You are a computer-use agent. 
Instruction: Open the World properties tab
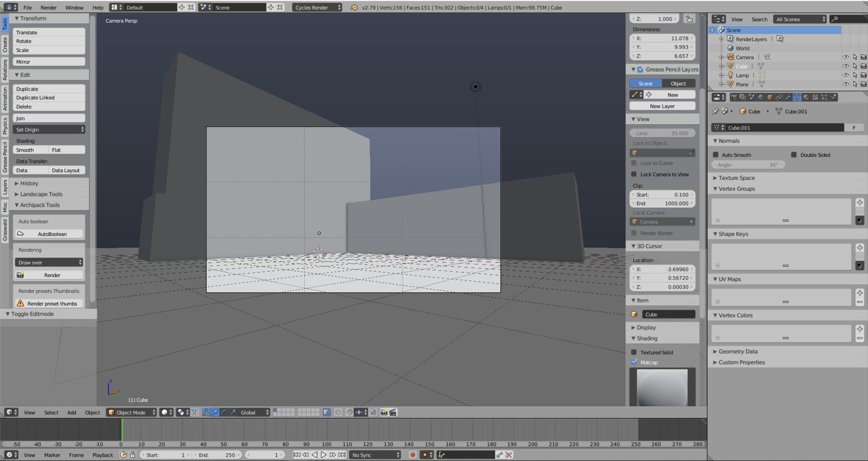(x=761, y=97)
